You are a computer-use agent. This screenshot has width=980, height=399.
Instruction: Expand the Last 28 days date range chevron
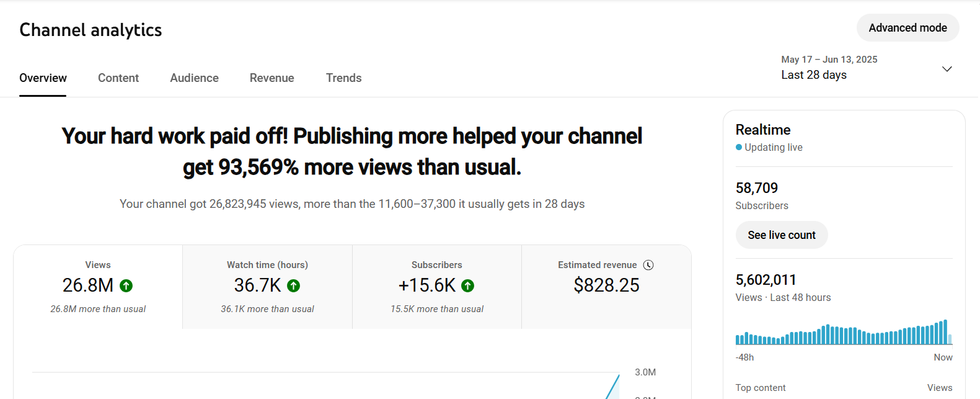pos(947,69)
